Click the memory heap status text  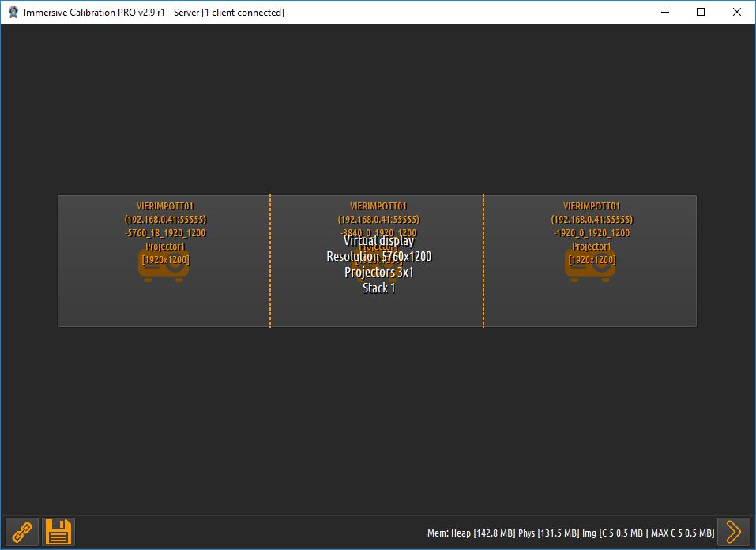[x=571, y=533]
